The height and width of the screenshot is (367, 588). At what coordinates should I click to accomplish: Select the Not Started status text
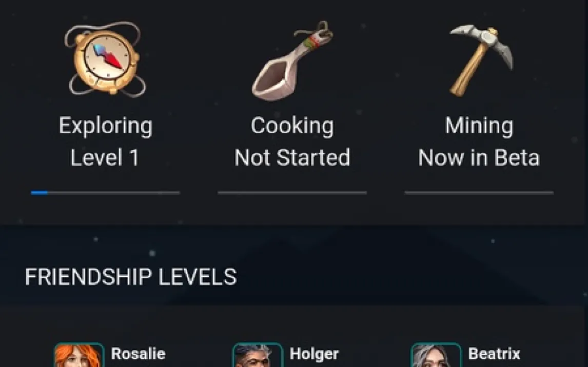pos(292,157)
